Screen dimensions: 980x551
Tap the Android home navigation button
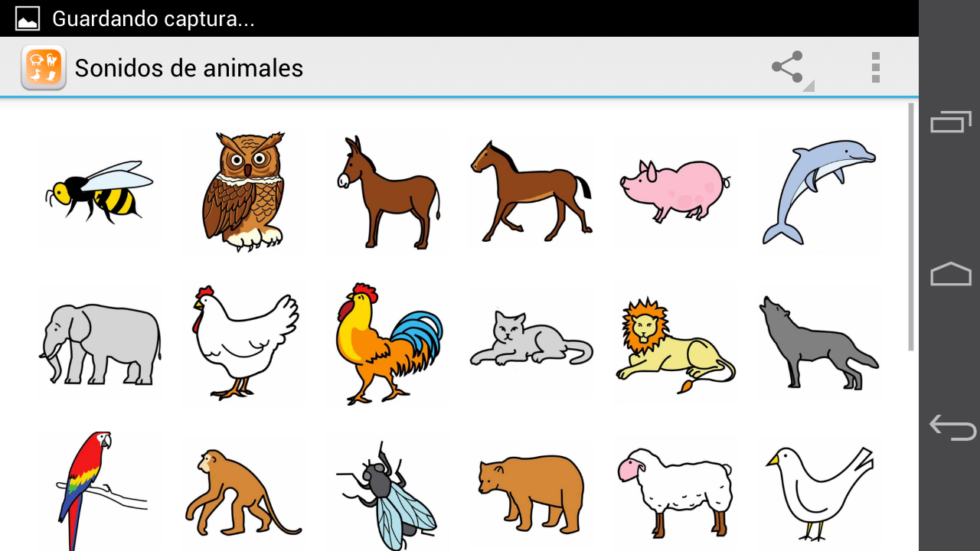click(951, 274)
